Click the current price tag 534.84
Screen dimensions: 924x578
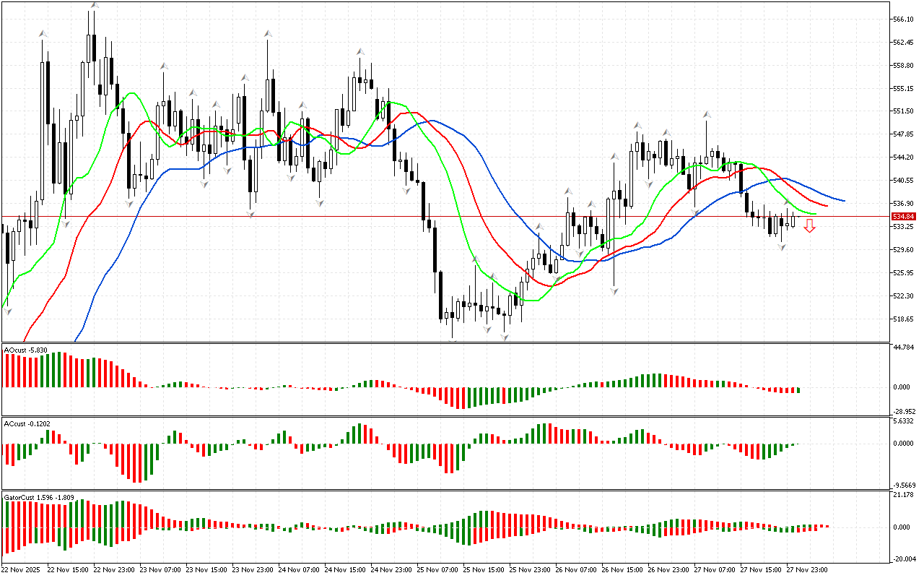903,217
